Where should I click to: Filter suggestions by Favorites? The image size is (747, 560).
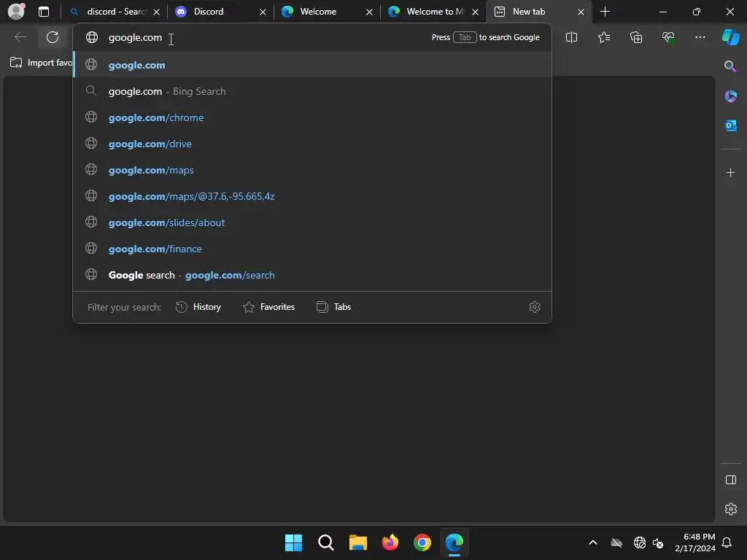pos(268,307)
